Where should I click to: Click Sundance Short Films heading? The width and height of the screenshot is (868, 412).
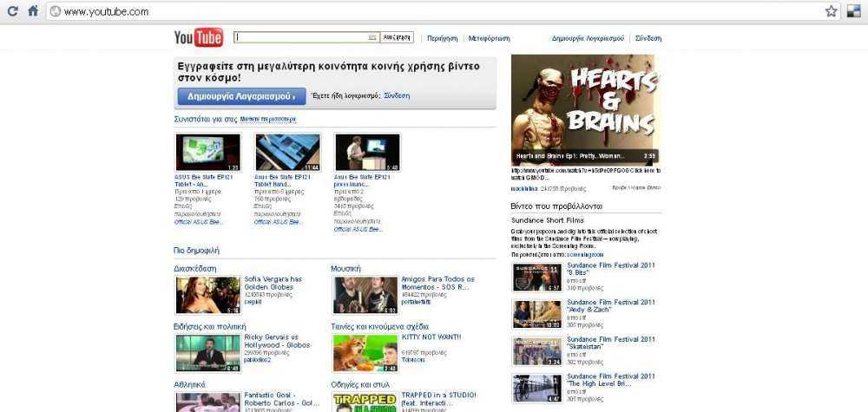pos(548,220)
